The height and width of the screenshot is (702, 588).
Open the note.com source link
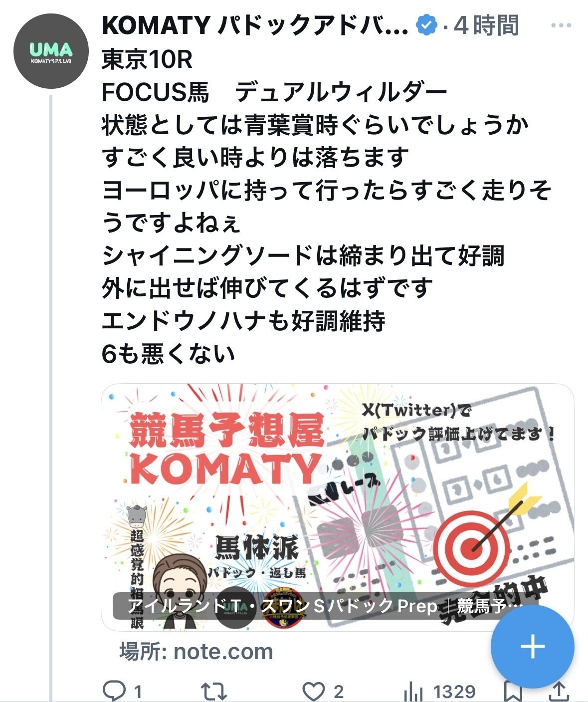click(x=196, y=652)
